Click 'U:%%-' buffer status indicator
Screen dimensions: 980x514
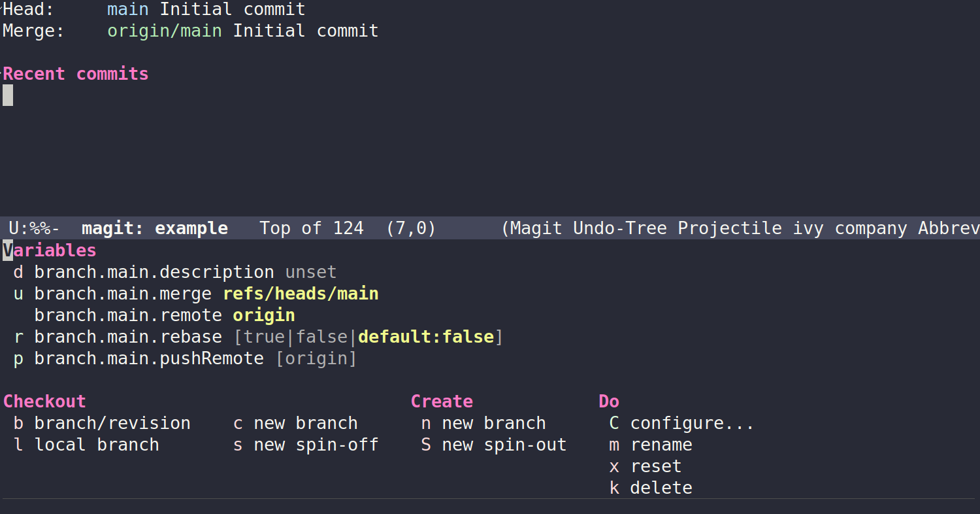coord(35,228)
